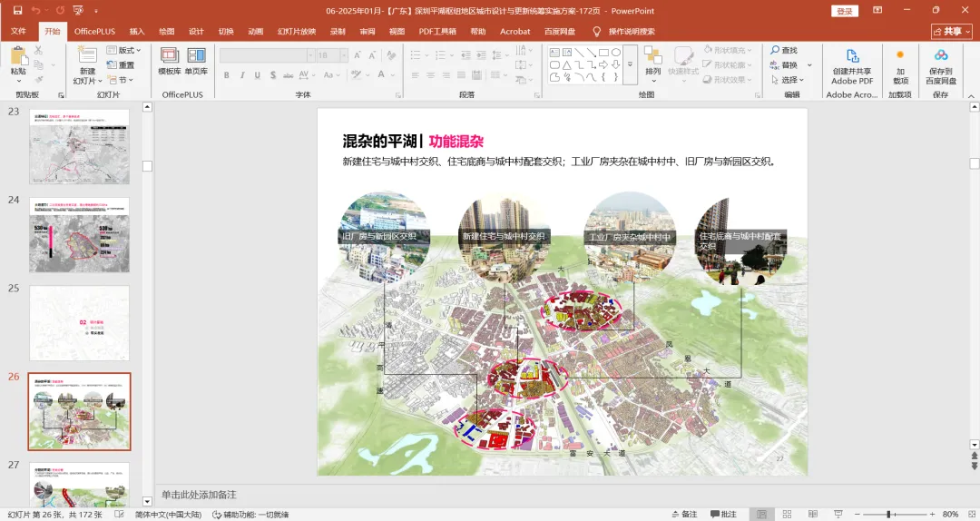Click Create and Share Adobe PDF icon
Viewport: 980px width, 521px height.
point(852,57)
